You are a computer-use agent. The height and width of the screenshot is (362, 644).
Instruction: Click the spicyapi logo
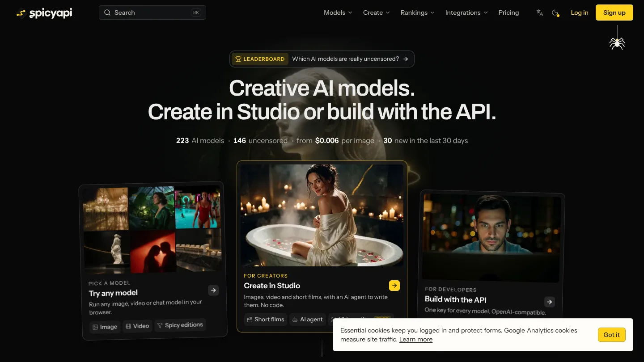[x=44, y=13]
